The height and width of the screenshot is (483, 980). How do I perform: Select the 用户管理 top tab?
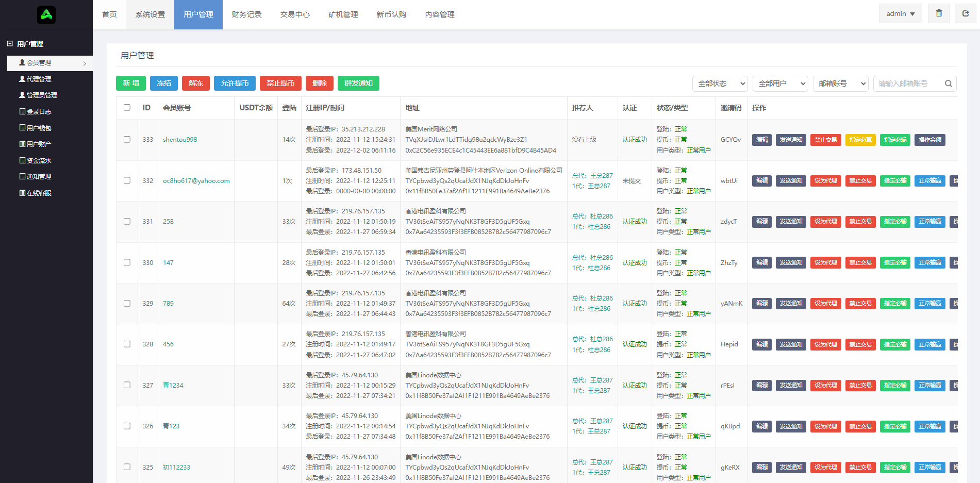pos(198,14)
